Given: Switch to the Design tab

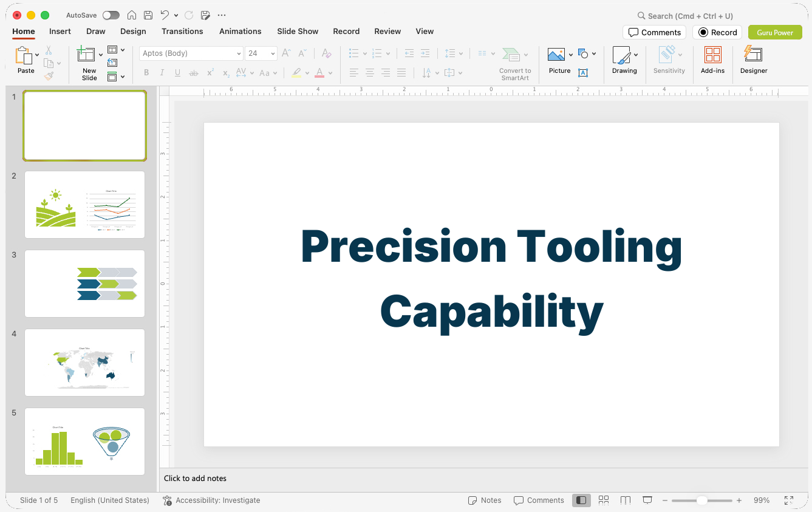Looking at the screenshot, I should [133, 32].
